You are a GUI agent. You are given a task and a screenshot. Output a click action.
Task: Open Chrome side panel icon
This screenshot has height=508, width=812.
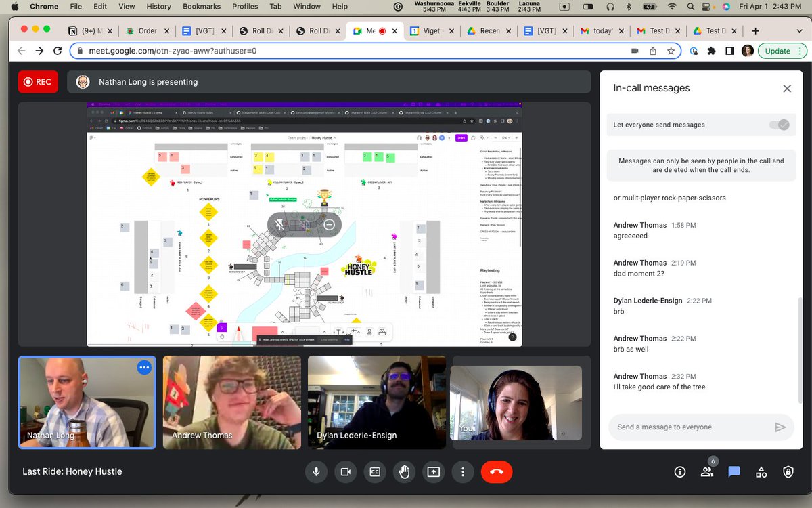coord(729,51)
